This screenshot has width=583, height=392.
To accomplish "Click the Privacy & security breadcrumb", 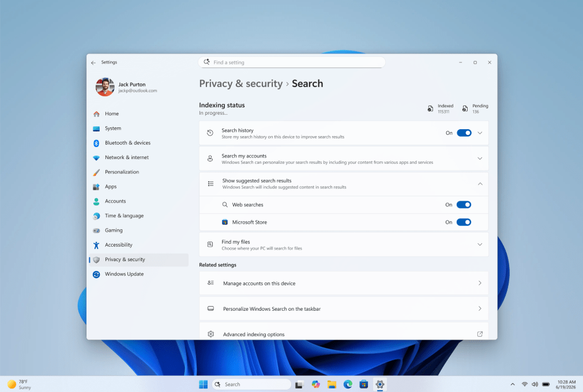I will point(241,84).
